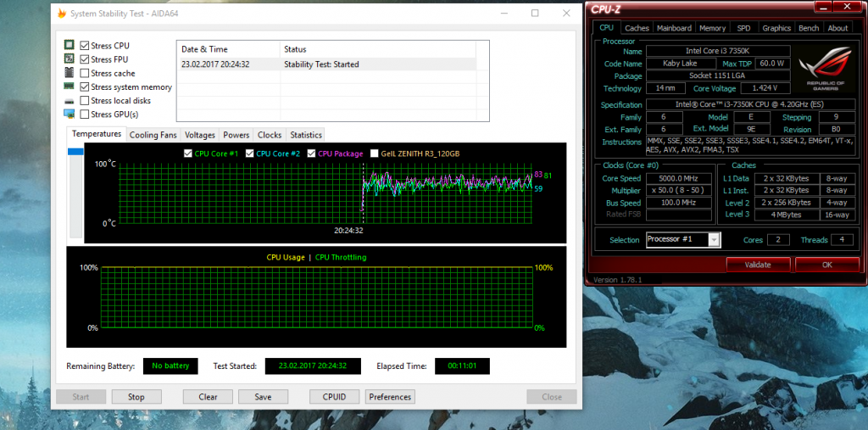Switch to the Cooling Fans tab
This screenshot has height=430, width=868.
(153, 135)
